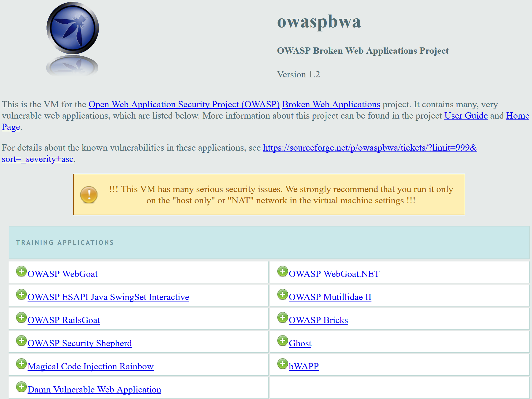Click the VM security warning message text
This screenshot has width=532, height=399.
[281, 195]
